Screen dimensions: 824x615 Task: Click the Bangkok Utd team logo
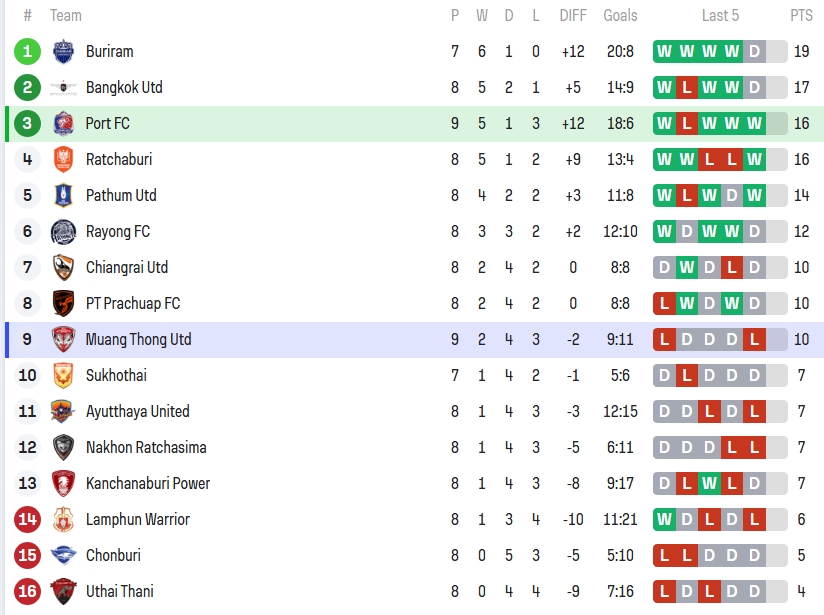click(x=63, y=87)
